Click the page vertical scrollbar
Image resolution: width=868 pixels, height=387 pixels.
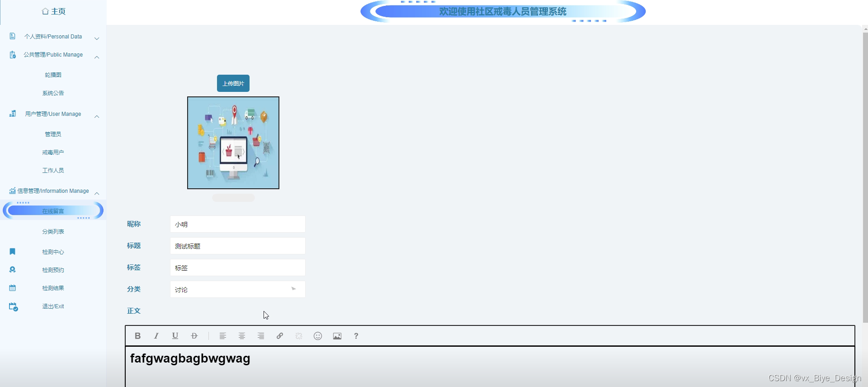coord(865,177)
